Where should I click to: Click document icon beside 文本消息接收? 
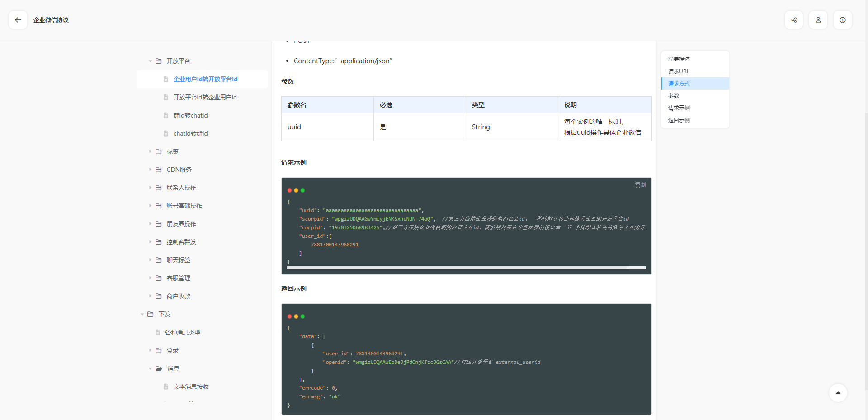click(166, 387)
